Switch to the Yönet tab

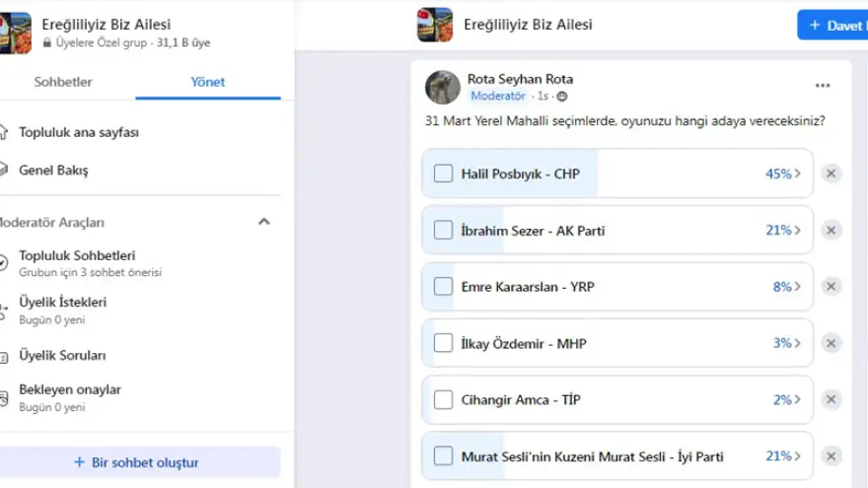pos(208,82)
